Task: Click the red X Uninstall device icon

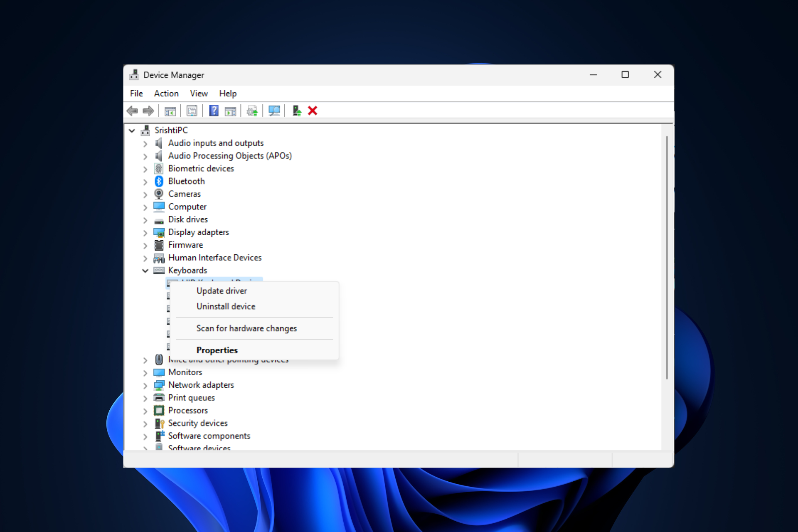Action: (313, 111)
